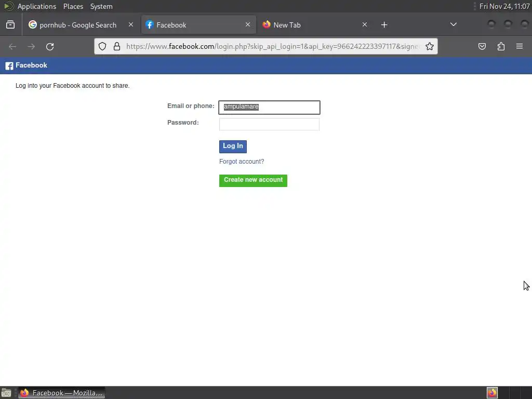Click the date and time clock

coord(504,6)
